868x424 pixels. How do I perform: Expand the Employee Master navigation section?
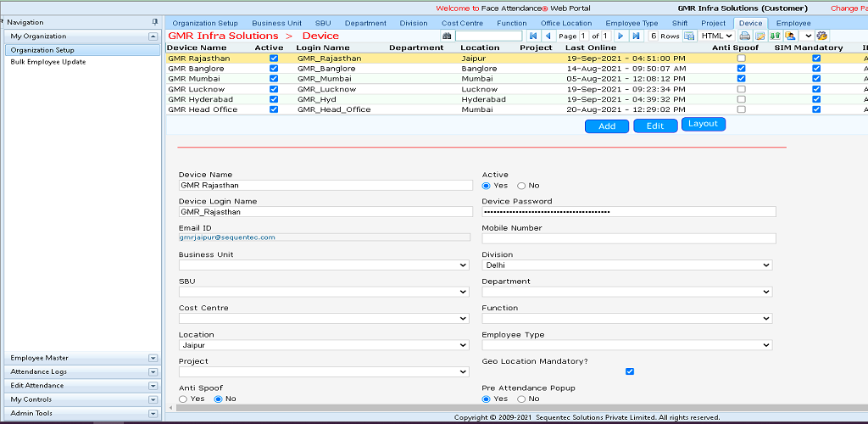pos(153,359)
